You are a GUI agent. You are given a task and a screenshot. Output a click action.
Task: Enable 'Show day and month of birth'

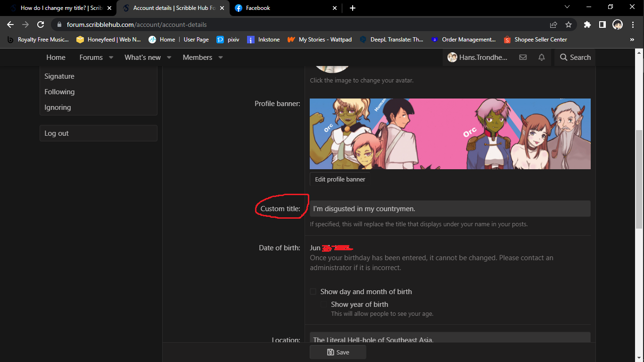pyautogui.click(x=313, y=291)
